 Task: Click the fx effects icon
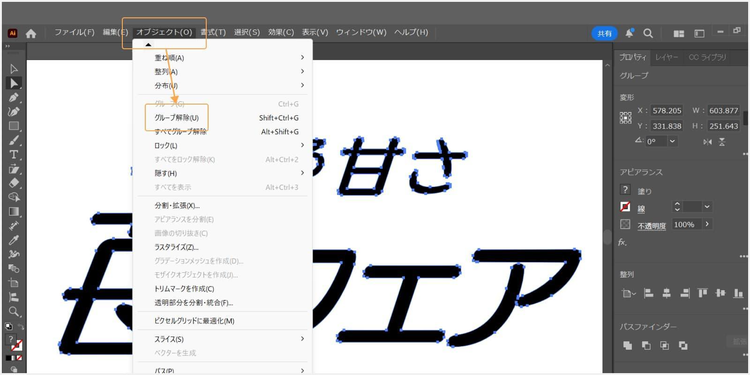tap(622, 243)
